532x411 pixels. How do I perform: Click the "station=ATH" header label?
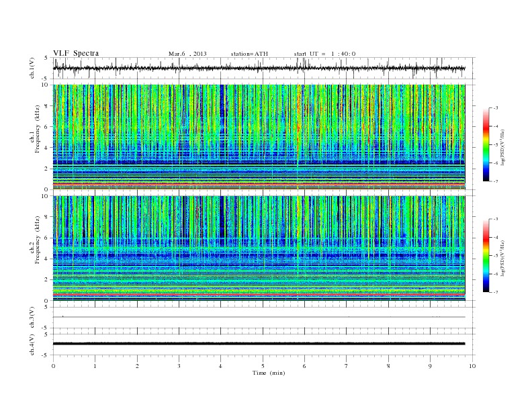coord(249,54)
